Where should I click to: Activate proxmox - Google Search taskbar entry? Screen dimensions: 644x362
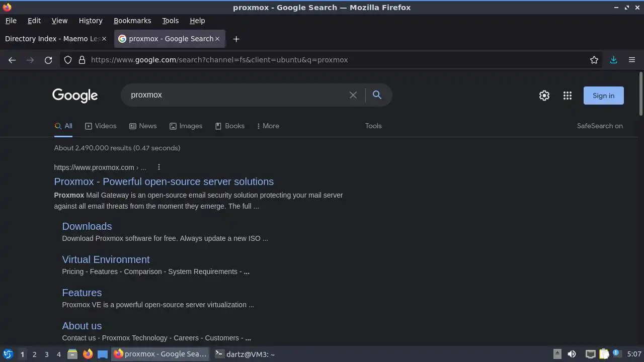160,354
